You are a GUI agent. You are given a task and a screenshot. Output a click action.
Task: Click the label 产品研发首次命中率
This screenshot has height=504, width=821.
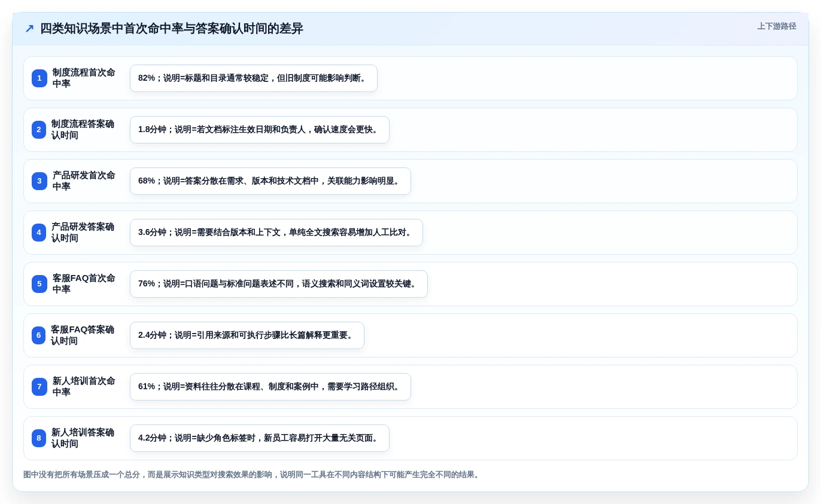[84, 181]
